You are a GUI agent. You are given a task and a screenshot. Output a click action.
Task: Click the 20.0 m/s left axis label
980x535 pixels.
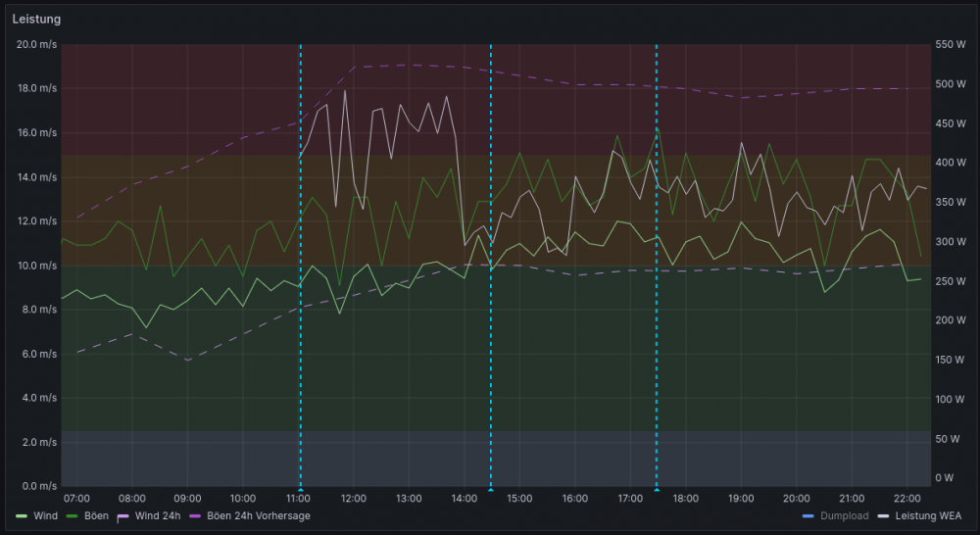38,44
